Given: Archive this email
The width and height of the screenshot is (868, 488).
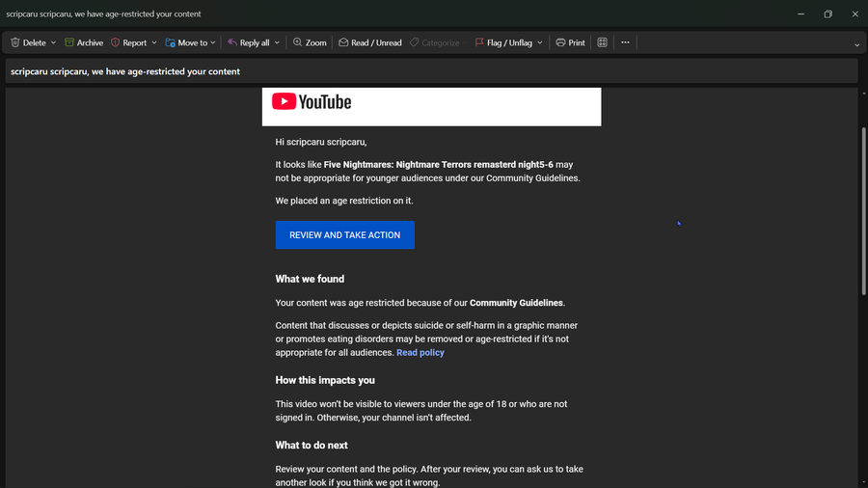Looking at the screenshot, I should click(x=84, y=42).
